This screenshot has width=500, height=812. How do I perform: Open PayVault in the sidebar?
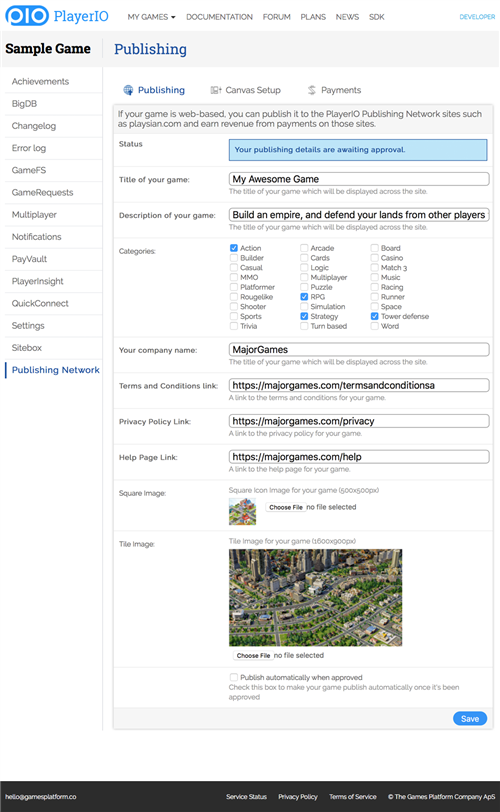click(x=30, y=259)
